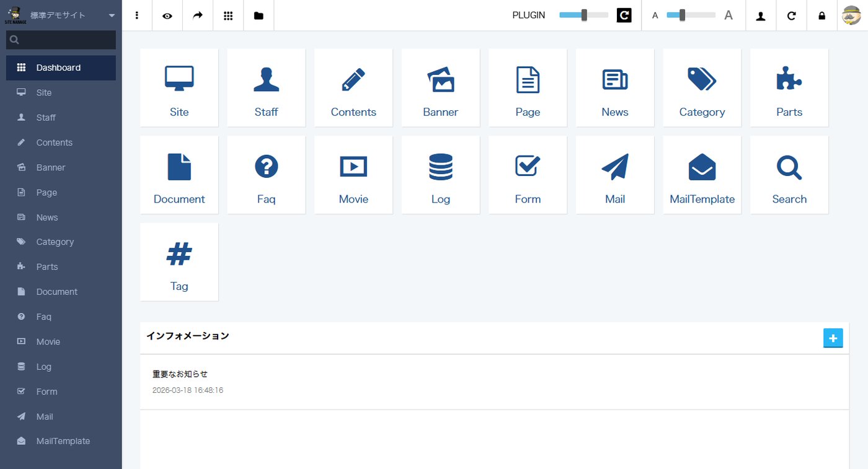
Task: Click the timestamp 2026-03-18 16:48:16
Action: click(188, 390)
